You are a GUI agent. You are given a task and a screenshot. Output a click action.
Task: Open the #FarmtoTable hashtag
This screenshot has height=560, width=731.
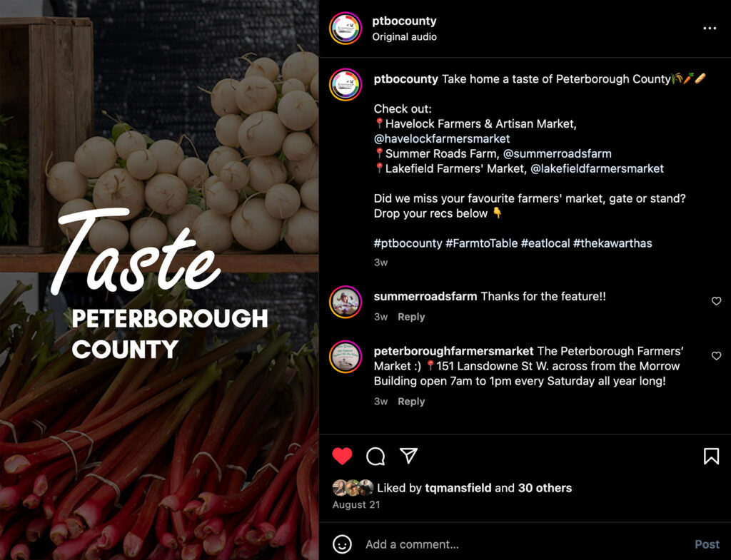pos(482,243)
